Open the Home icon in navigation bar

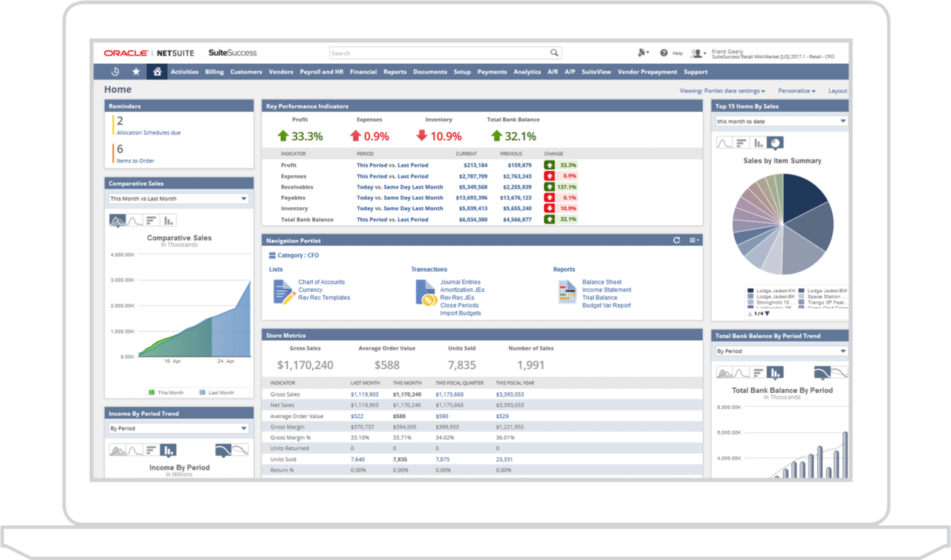pos(158,72)
